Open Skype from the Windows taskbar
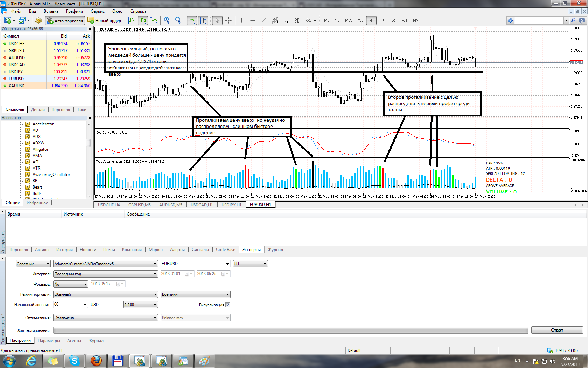The image size is (588, 368). tap(74, 361)
